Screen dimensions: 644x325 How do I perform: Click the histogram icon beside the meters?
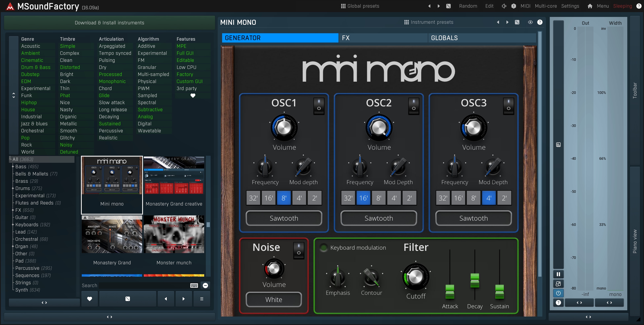point(558,145)
